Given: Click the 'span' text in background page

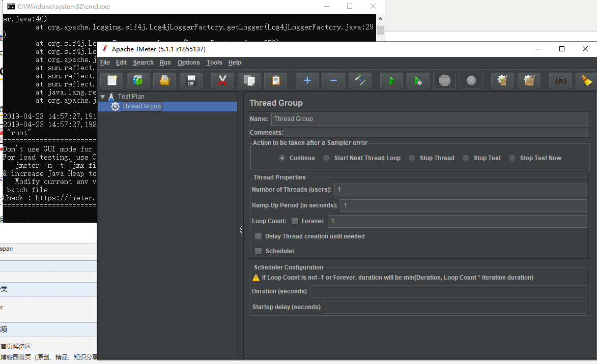Looking at the screenshot, I should click(7, 249).
